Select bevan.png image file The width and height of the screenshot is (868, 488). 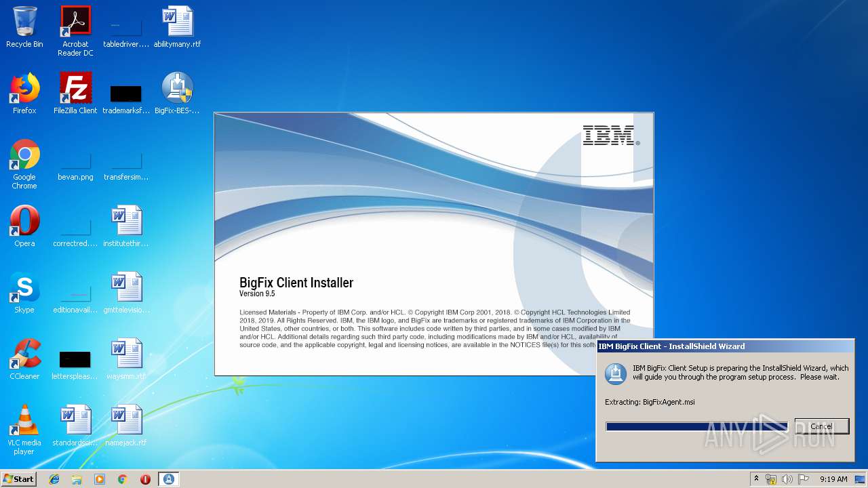click(x=75, y=167)
